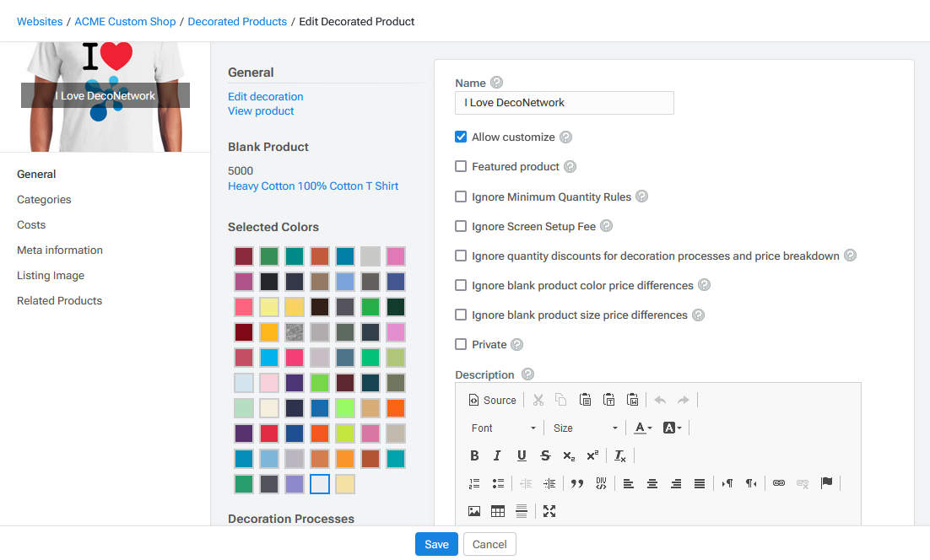
Task: Apply Superscript formatting
Action: tap(592, 455)
